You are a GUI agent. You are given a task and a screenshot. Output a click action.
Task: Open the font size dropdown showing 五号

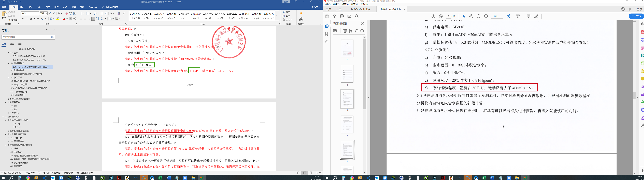[x=46, y=13]
